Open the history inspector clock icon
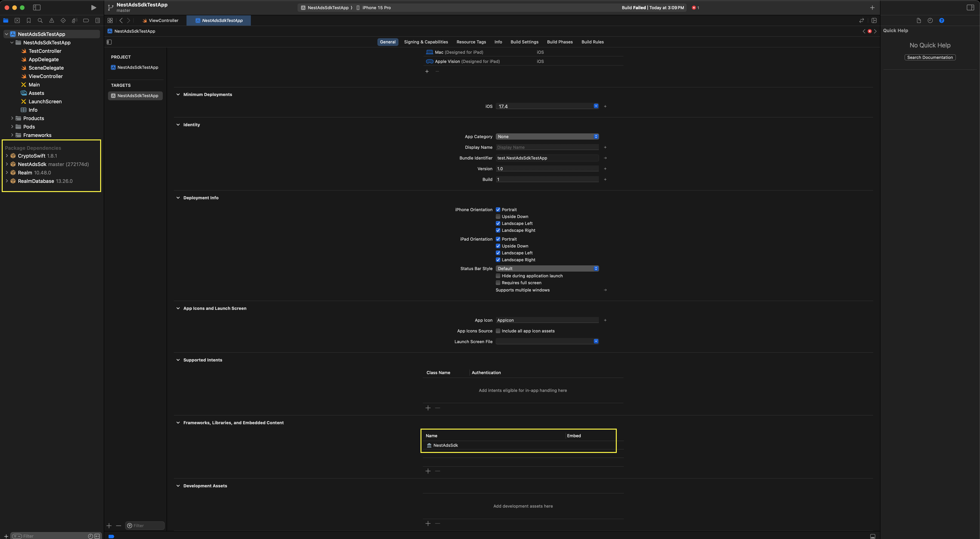Viewport: 980px width, 539px height. click(x=930, y=20)
